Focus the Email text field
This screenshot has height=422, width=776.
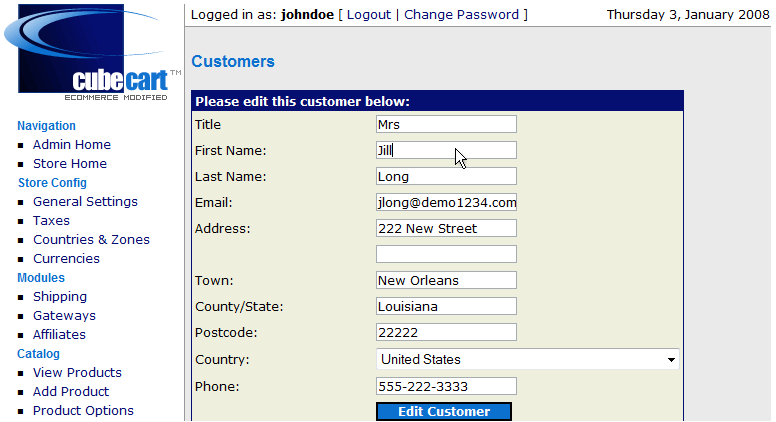446,202
